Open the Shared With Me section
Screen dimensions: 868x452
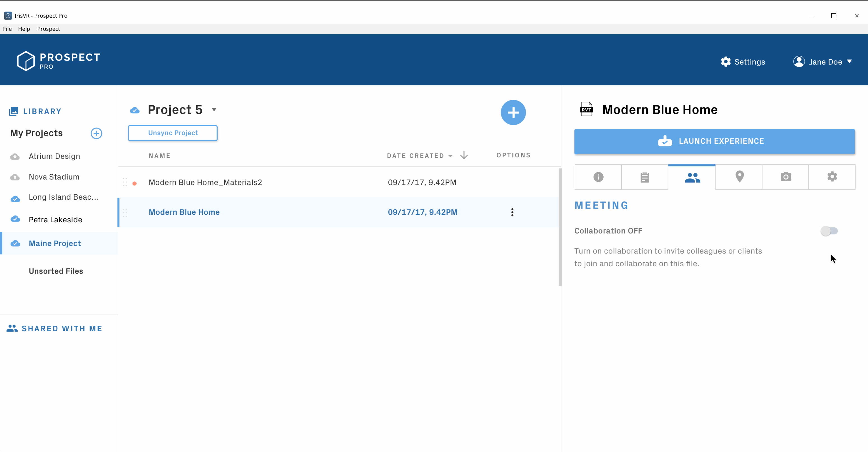pyautogui.click(x=62, y=328)
